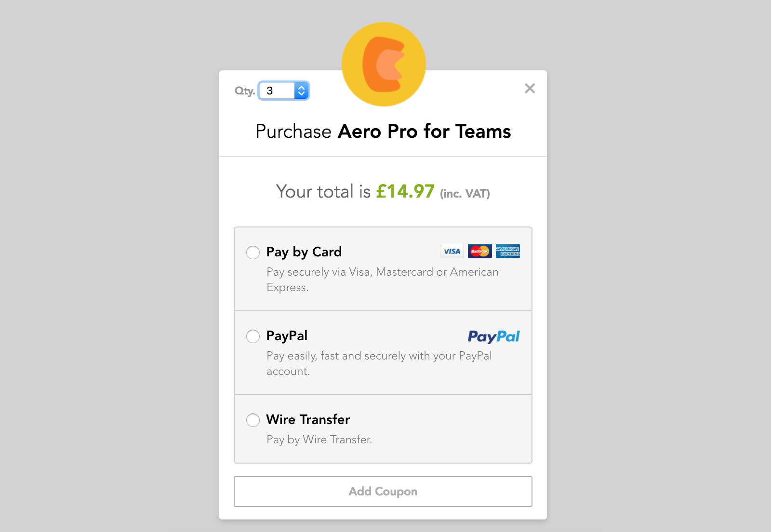Viewport: 771px width, 532px height.
Task: Click the PayPal logo
Action: pos(494,336)
